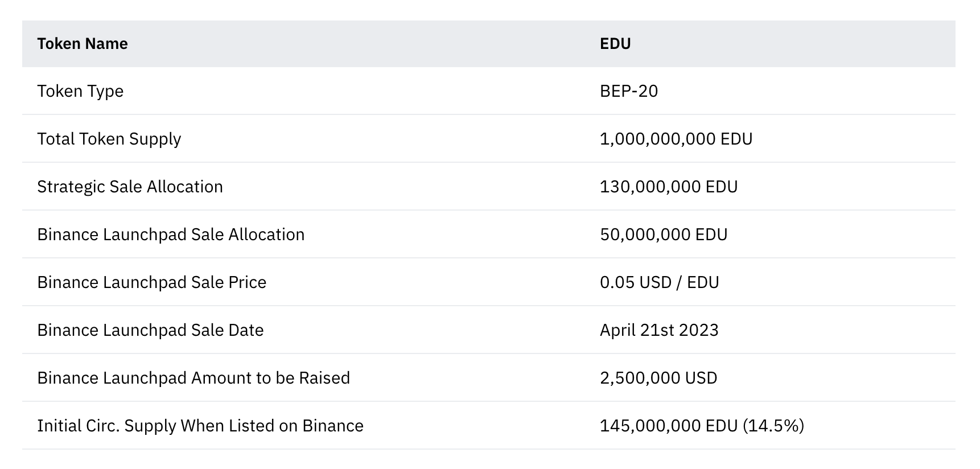Click the 1,000,000,000 EDU supply value
This screenshot has width=980, height=469.
click(x=676, y=139)
